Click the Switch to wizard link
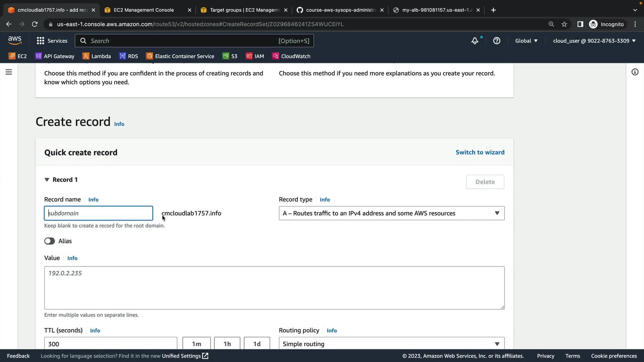 point(480,152)
